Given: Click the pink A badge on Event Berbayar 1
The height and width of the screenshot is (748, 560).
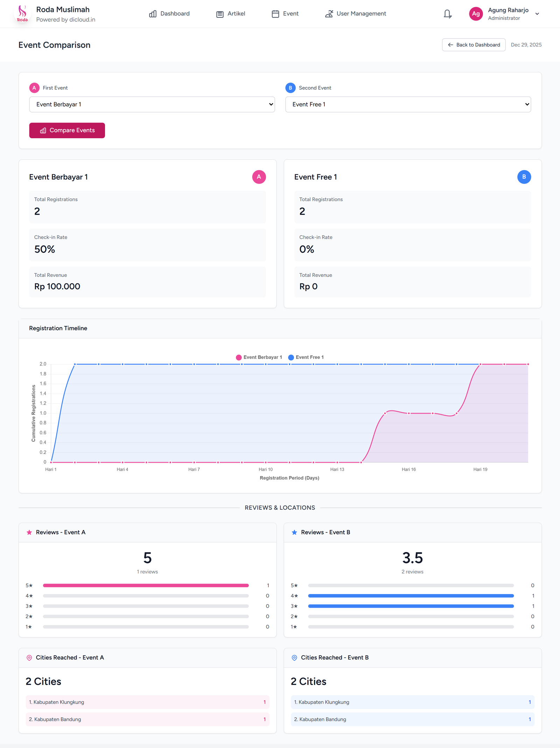Looking at the screenshot, I should pyautogui.click(x=259, y=177).
